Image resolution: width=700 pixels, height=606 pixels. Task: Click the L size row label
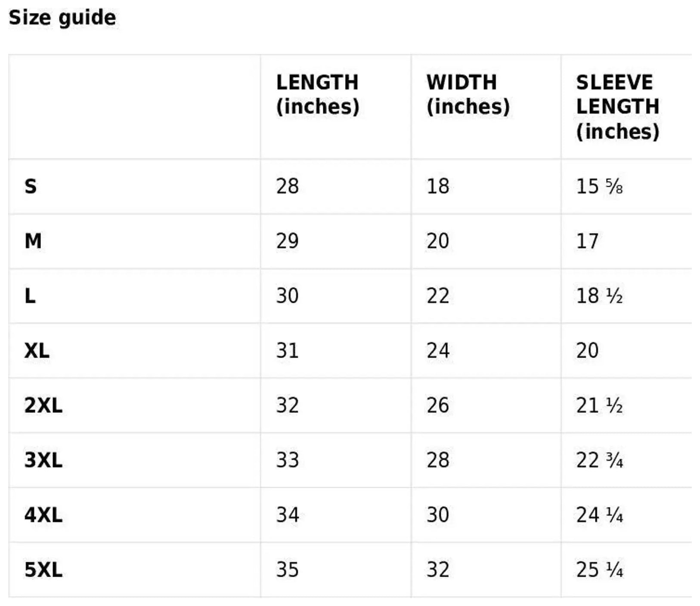pos(30,296)
